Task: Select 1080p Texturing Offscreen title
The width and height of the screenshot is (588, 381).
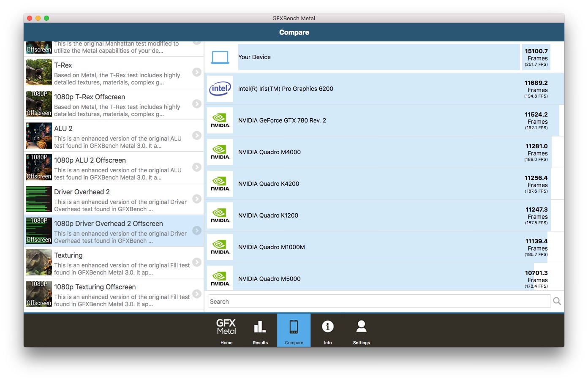Action: coord(95,287)
